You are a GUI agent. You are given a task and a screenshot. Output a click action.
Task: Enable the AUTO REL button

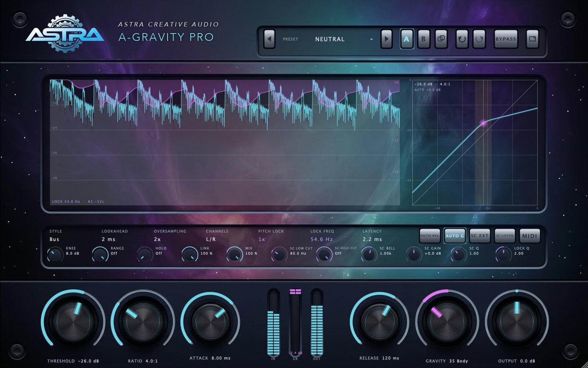[x=430, y=236]
